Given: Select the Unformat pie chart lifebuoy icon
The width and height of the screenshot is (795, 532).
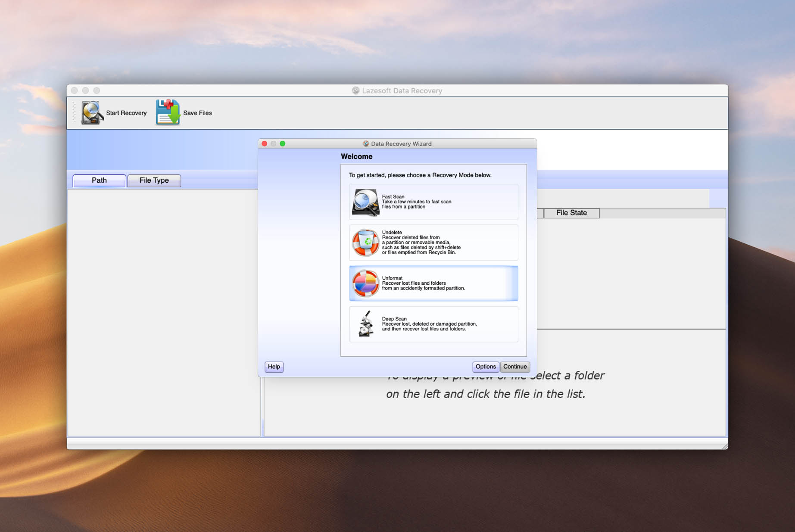Looking at the screenshot, I should [x=365, y=283].
